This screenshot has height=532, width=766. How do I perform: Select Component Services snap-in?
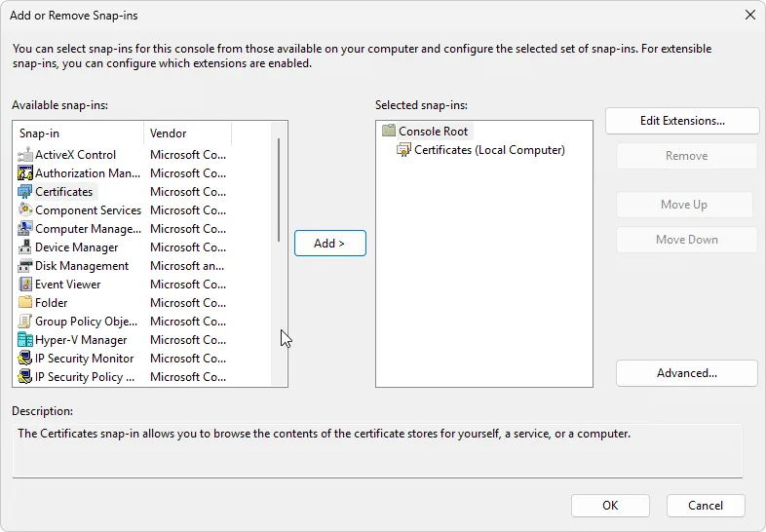point(88,210)
